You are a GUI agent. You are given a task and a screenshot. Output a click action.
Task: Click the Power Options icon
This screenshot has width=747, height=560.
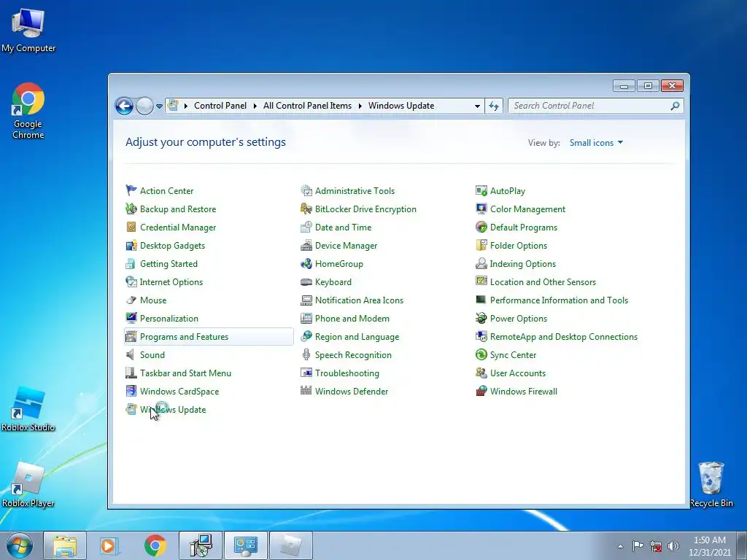481,318
